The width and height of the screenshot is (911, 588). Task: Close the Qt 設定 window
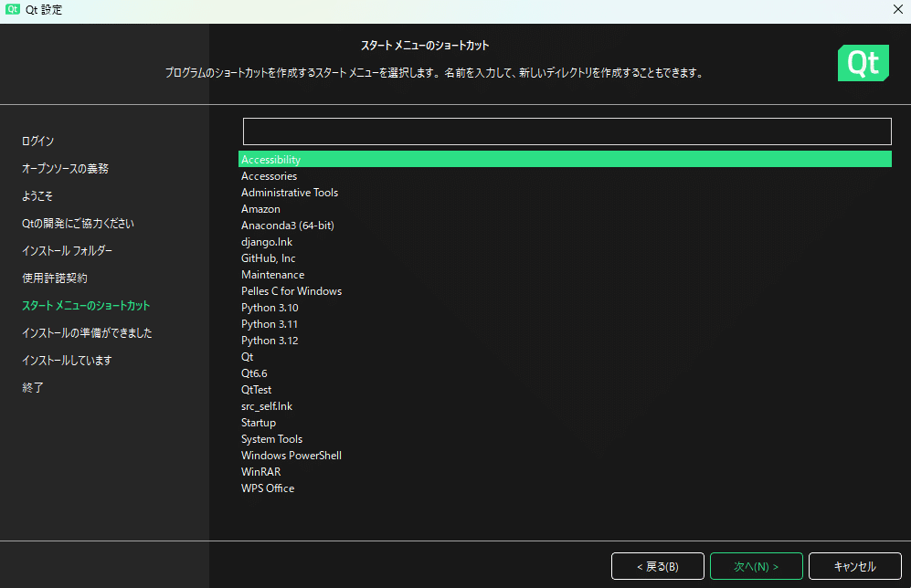(897, 9)
